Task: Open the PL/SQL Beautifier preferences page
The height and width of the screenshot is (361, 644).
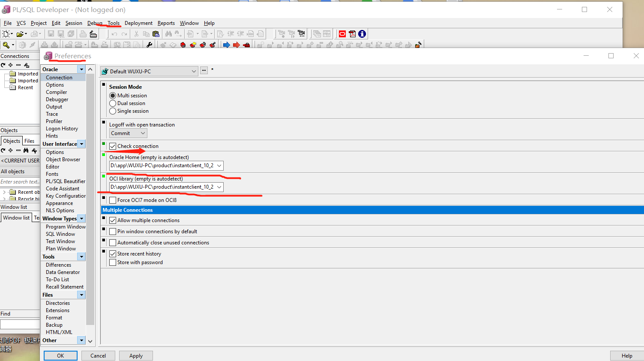Action: (66, 181)
